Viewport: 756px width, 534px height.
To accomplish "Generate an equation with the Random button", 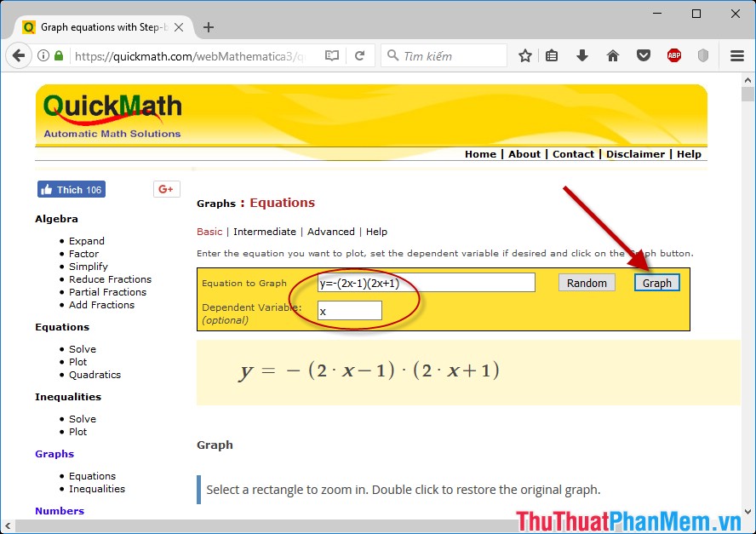I will pos(587,282).
